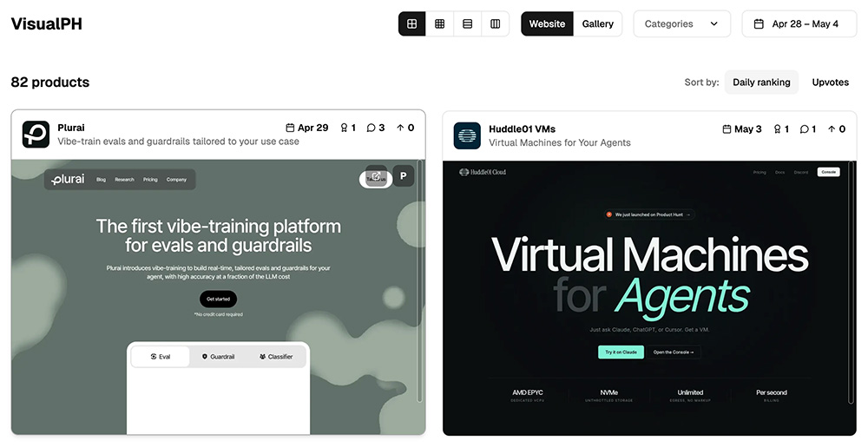
Task: Open the Plurai product title link
Action: click(x=71, y=128)
